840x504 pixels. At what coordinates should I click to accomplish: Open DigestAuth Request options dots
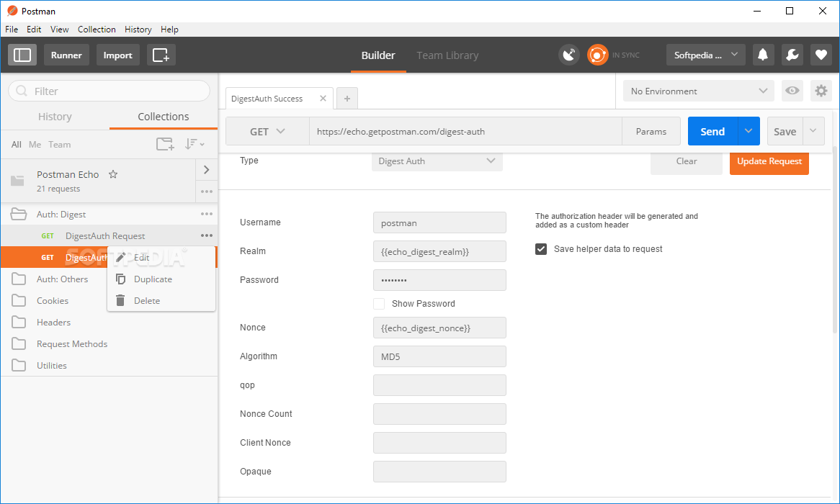(x=207, y=235)
